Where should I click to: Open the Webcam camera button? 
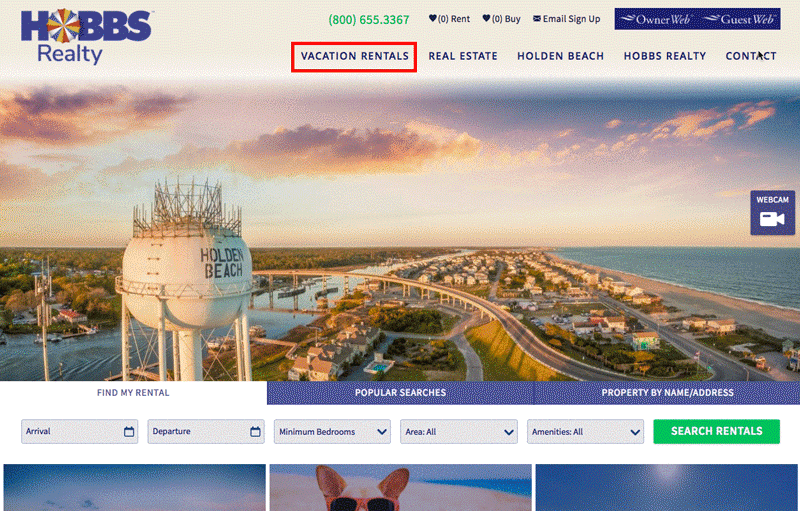click(772, 213)
